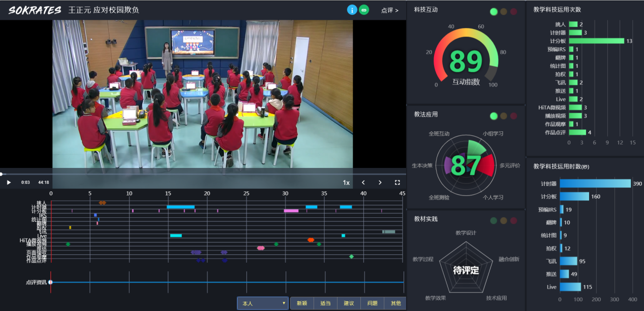Select the 新颖 comment tab

coord(302,303)
